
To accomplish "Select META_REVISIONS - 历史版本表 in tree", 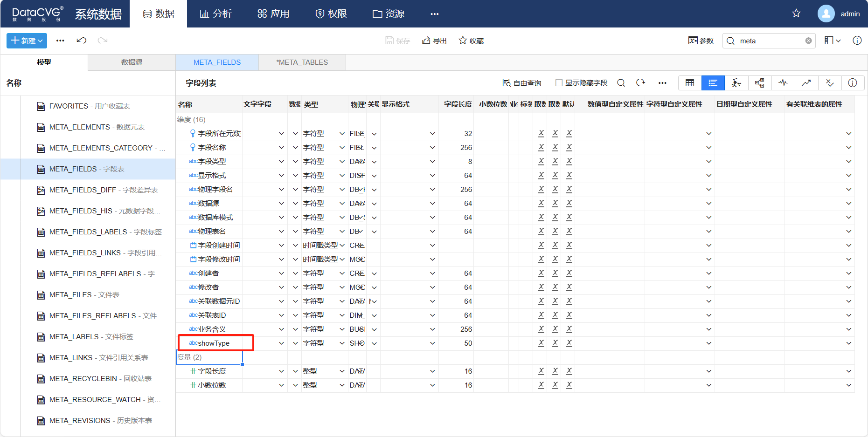I will tap(88, 421).
